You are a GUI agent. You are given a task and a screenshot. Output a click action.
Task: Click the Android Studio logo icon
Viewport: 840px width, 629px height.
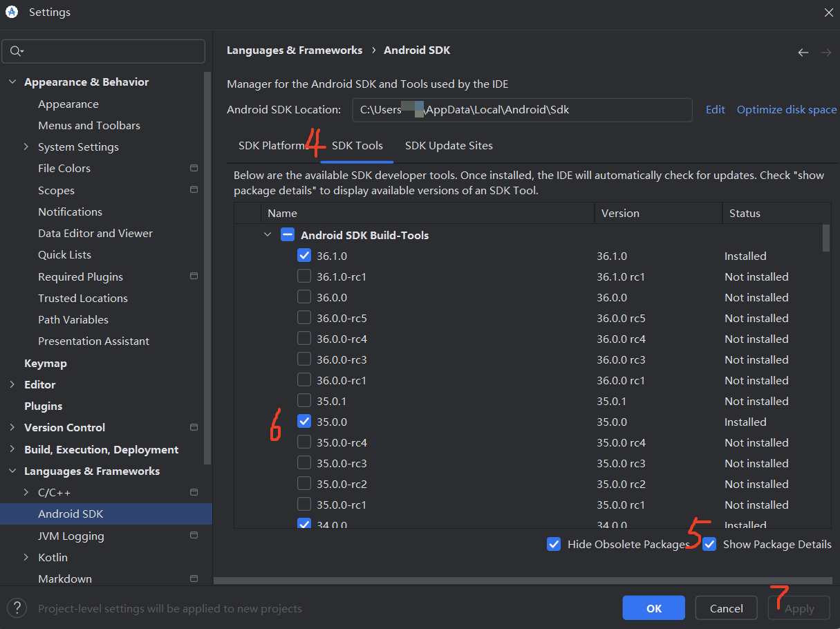click(x=11, y=12)
